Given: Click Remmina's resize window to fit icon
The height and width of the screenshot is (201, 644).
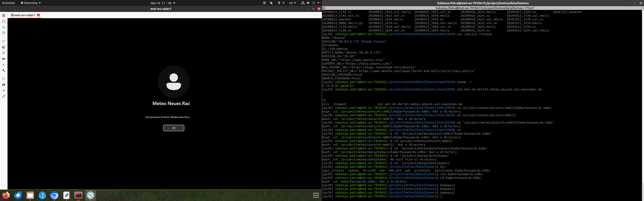Looking at the screenshot, I should 4,15.
